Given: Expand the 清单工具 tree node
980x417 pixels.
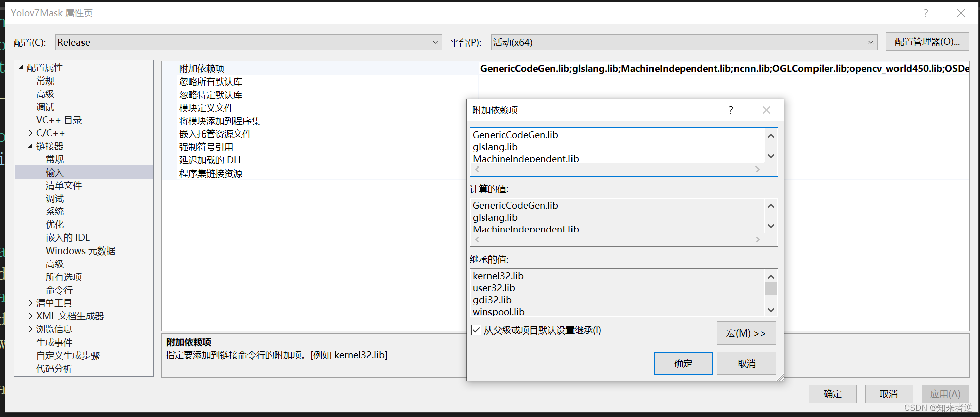Looking at the screenshot, I should coord(30,303).
